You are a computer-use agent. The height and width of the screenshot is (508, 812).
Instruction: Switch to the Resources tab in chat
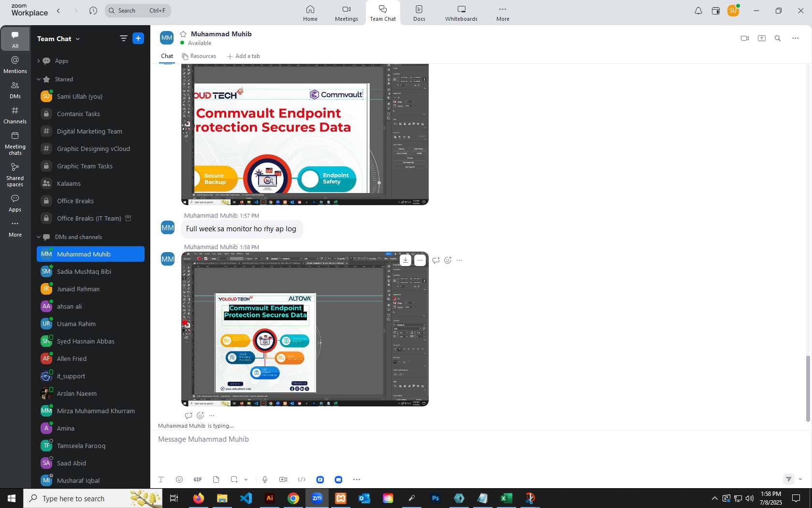[x=199, y=56]
